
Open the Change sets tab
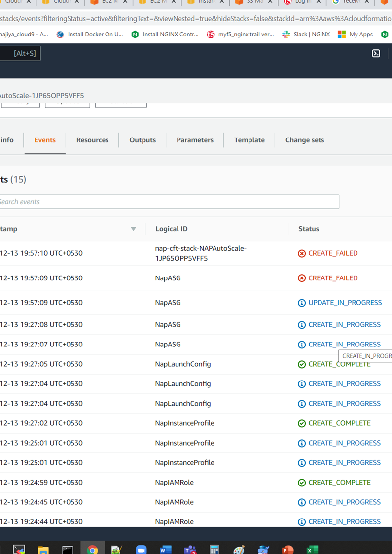coord(304,140)
